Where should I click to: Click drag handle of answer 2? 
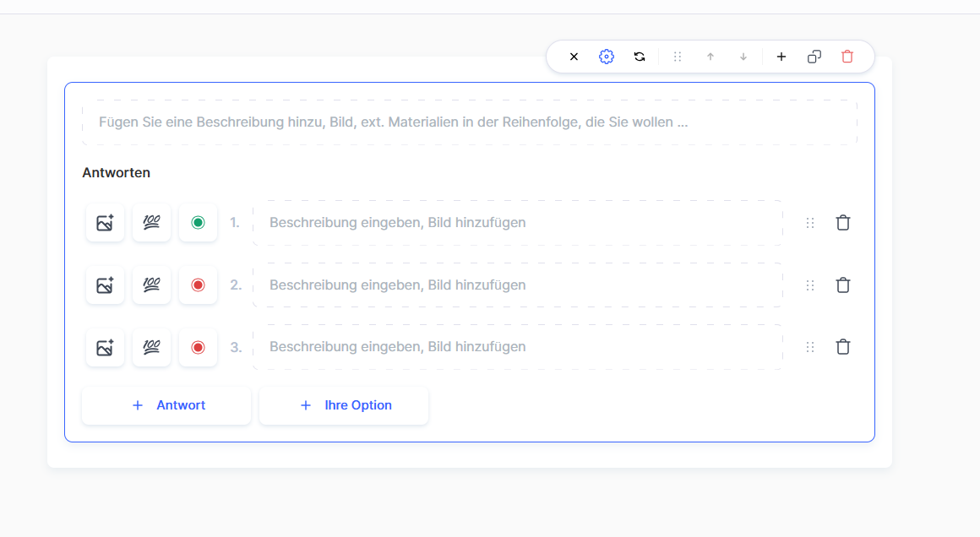810,285
